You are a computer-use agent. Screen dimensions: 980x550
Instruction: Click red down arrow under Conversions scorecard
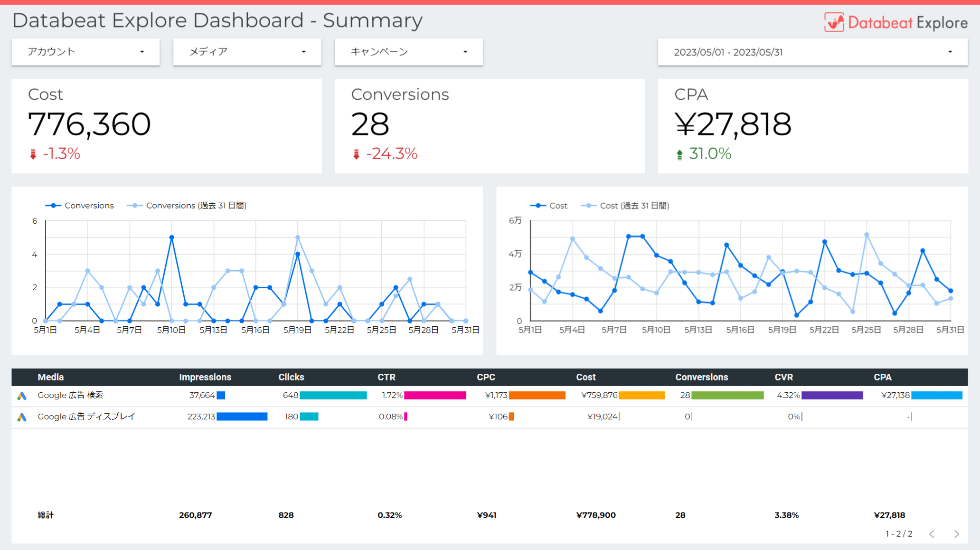tap(356, 154)
